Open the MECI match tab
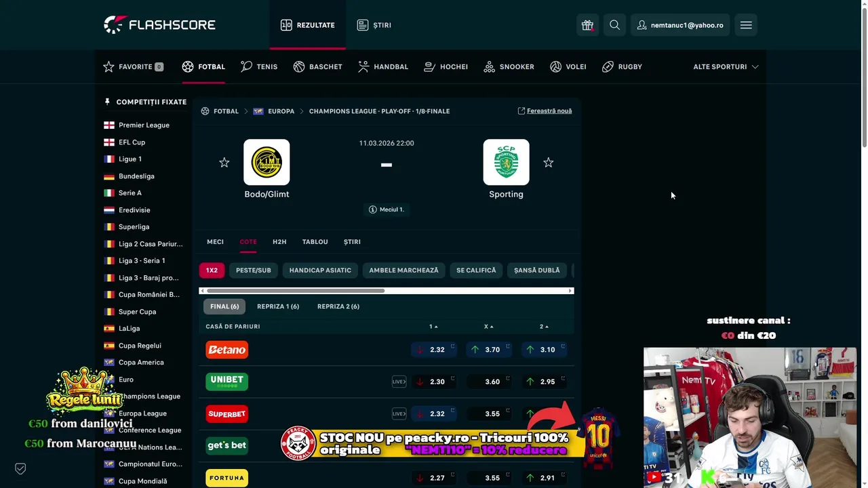Viewport: 868px width, 488px height. [x=215, y=242]
